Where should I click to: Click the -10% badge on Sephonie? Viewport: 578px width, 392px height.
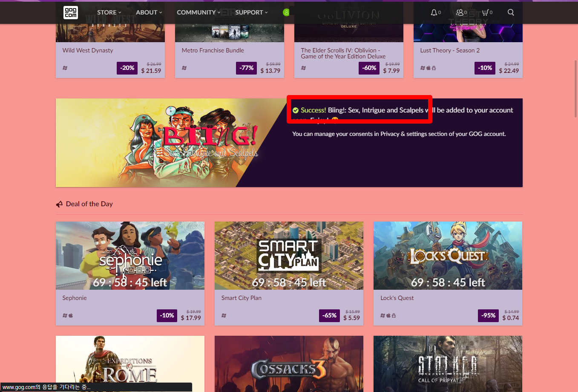167,315
